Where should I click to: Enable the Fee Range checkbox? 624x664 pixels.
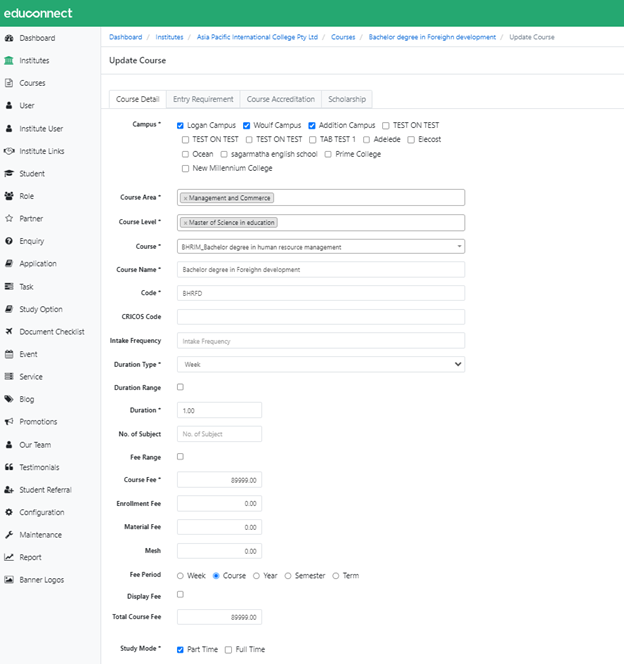tap(180, 456)
